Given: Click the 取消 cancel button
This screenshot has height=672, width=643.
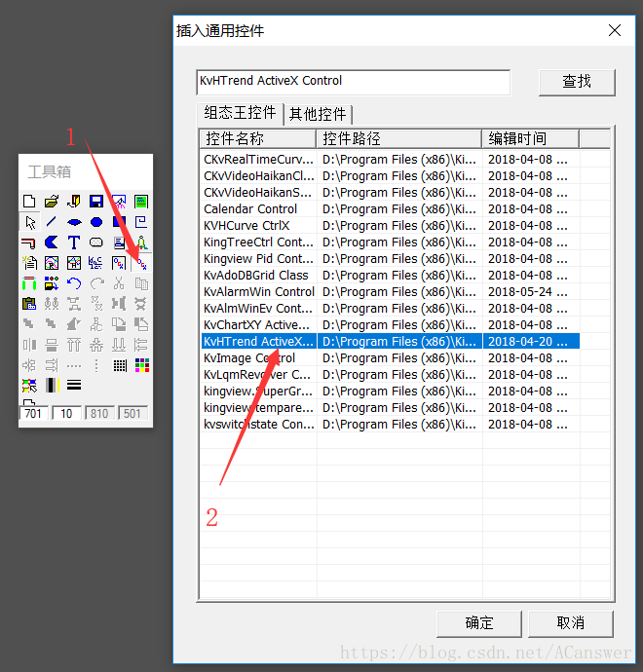Looking at the screenshot, I should pyautogui.click(x=571, y=623).
